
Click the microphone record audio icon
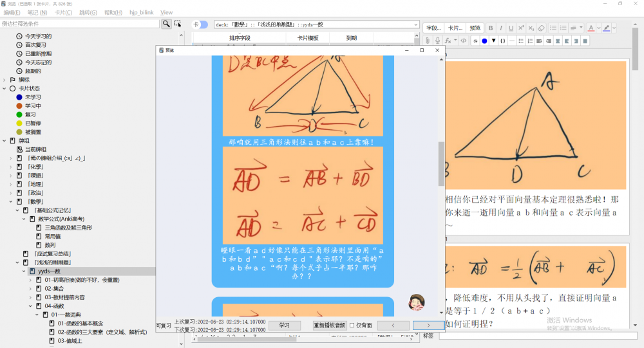click(x=438, y=41)
